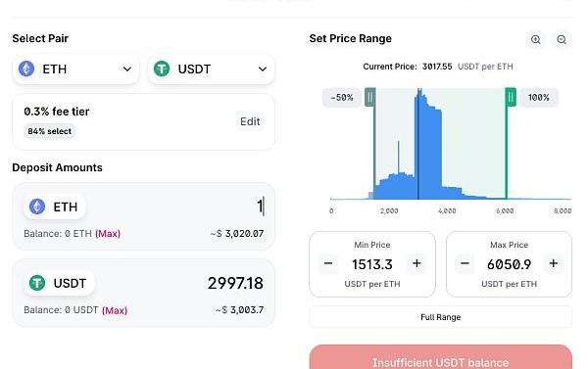Click the Insufficient USDT balance button

[x=441, y=358]
